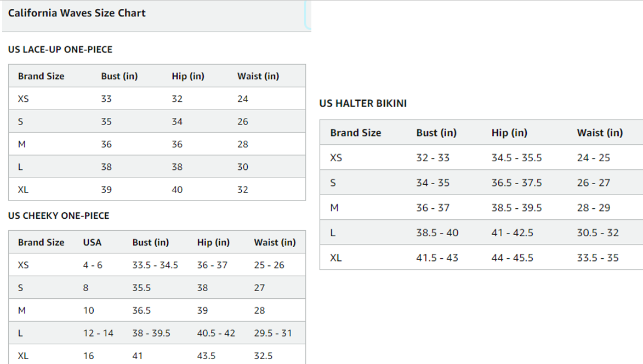Click the California Waves Size Chart title
The image size is (643, 364).
click(77, 13)
